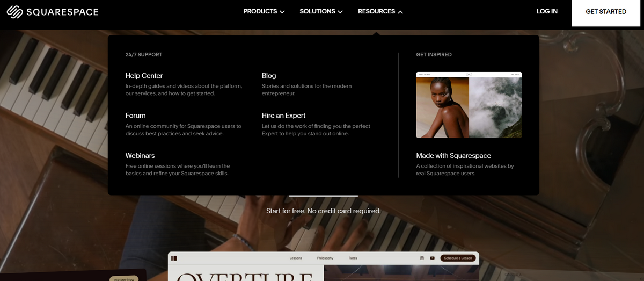Click the Squarespace logo icon

tap(14, 11)
